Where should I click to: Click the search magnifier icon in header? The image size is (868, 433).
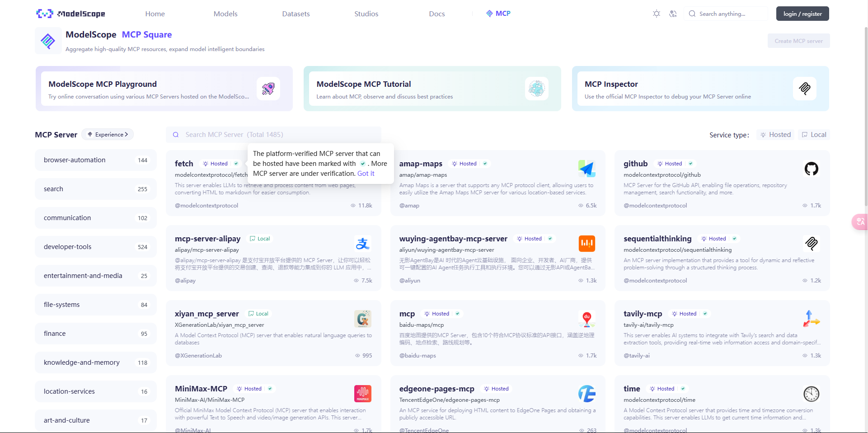point(692,14)
